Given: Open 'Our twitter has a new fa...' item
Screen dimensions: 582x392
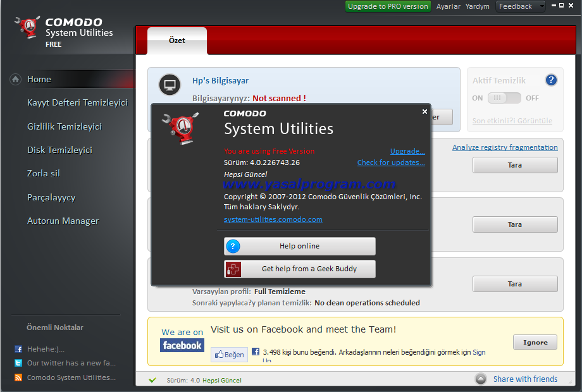Looking at the screenshot, I should coord(71,363).
